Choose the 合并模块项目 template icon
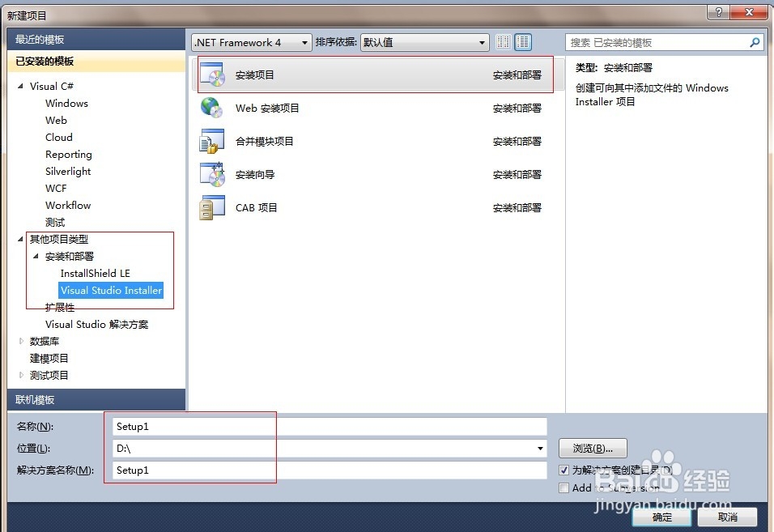 (212, 141)
